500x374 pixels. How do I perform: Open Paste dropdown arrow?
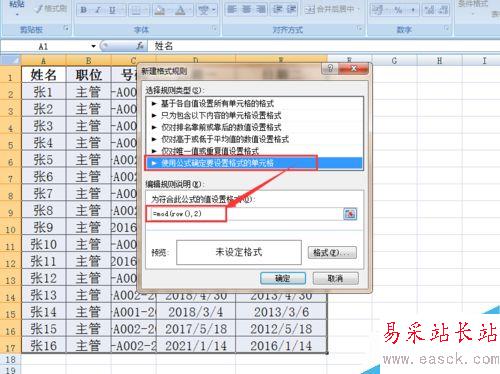(x=17, y=14)
